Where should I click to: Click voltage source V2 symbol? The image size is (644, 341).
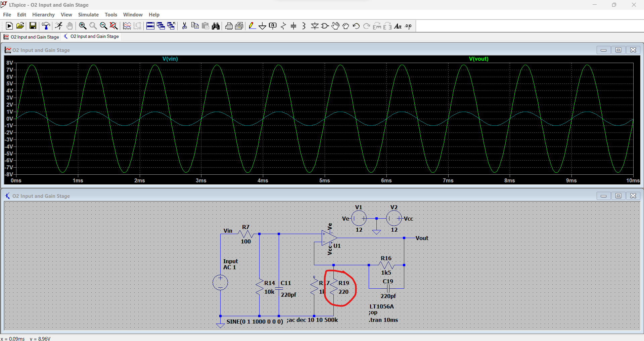[x=394, y=219]
